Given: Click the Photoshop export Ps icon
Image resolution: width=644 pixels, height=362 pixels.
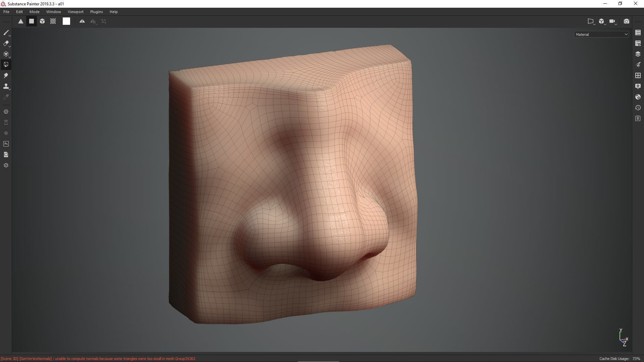Looking at the screenshot, I should (6, 144).
